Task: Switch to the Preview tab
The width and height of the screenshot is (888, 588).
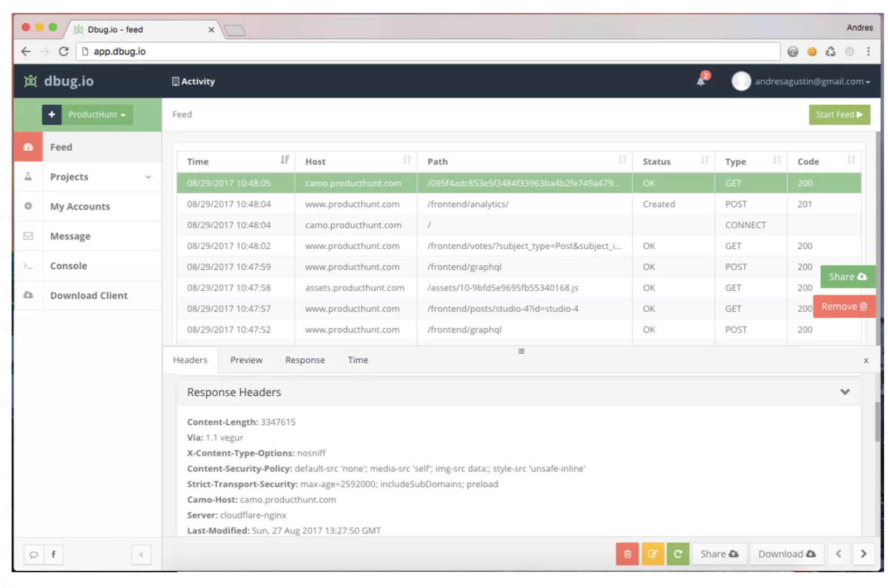Action: point(246,360)
